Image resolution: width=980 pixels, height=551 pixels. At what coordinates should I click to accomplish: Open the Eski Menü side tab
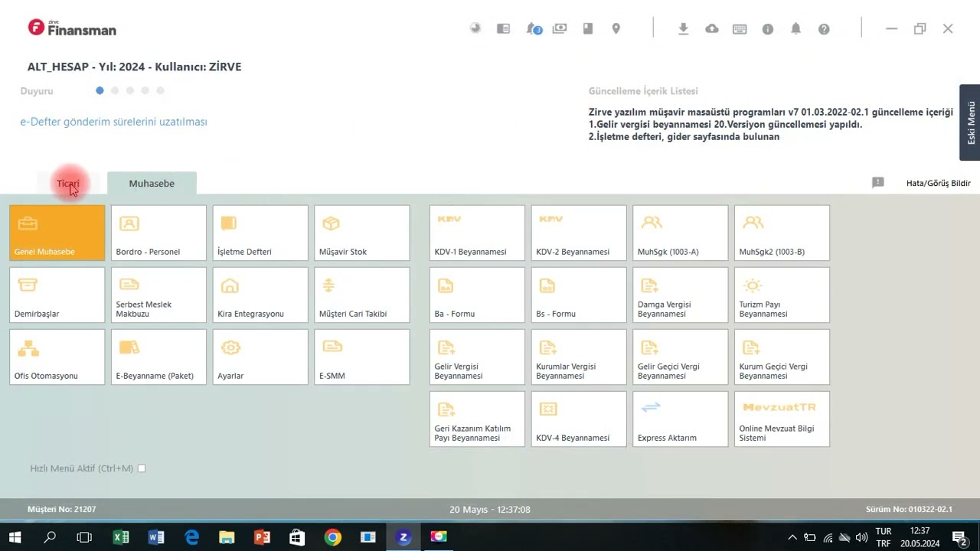pyautogui.click(x=970, y=122)
